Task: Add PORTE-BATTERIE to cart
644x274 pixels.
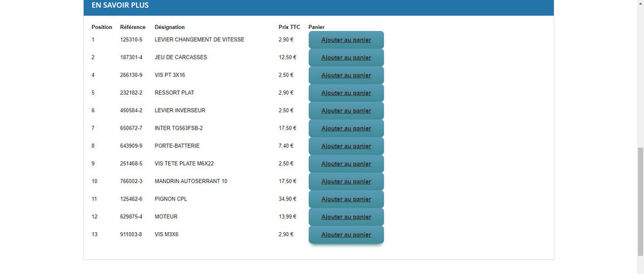Action: point(346,146)
